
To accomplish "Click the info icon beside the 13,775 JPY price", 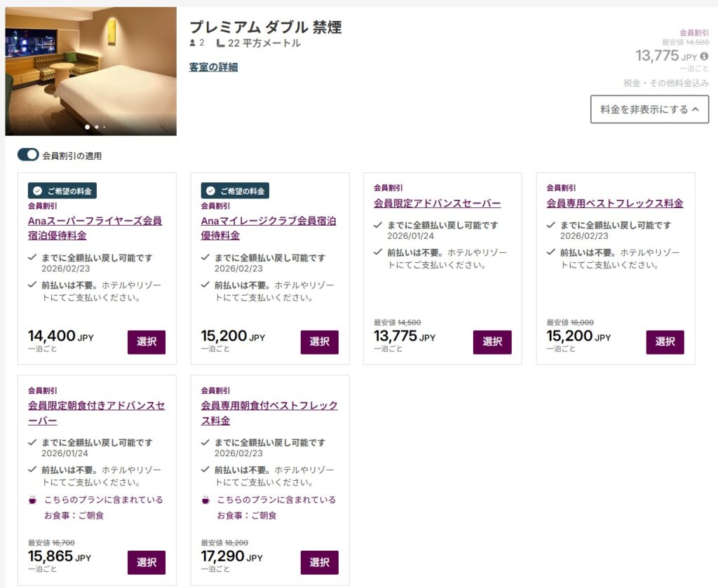I will pos(703,55).
